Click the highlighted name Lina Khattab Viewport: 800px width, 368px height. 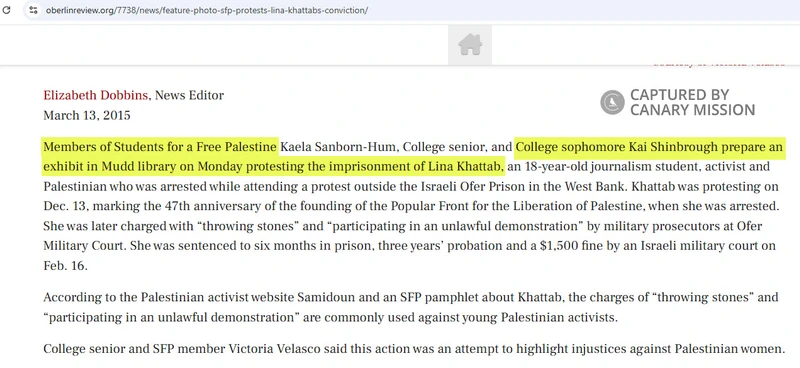tap(466, 167)
